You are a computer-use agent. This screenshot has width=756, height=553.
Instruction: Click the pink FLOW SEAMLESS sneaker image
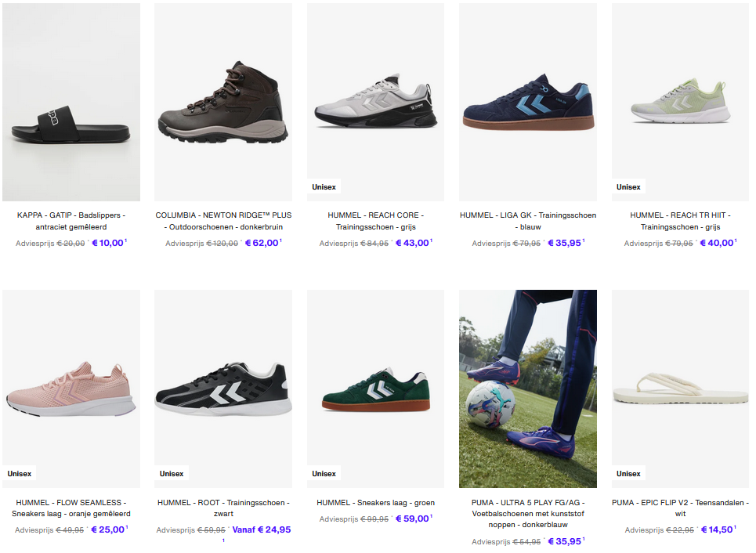click(71, 389)
